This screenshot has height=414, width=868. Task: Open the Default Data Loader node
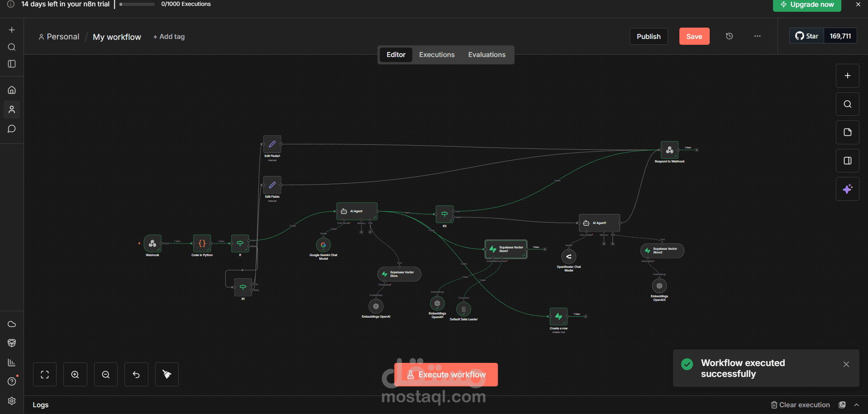point(464,309)
